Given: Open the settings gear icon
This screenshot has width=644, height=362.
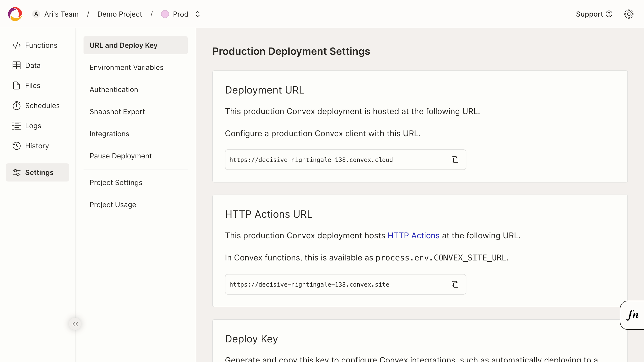Looking at the screenshot, I should click(629, 14).
